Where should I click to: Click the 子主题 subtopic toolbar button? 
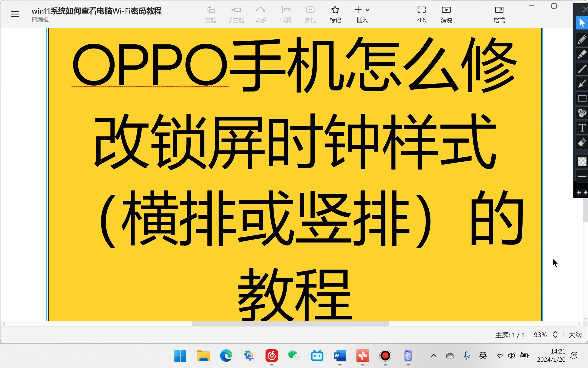[x=236, y=15]
